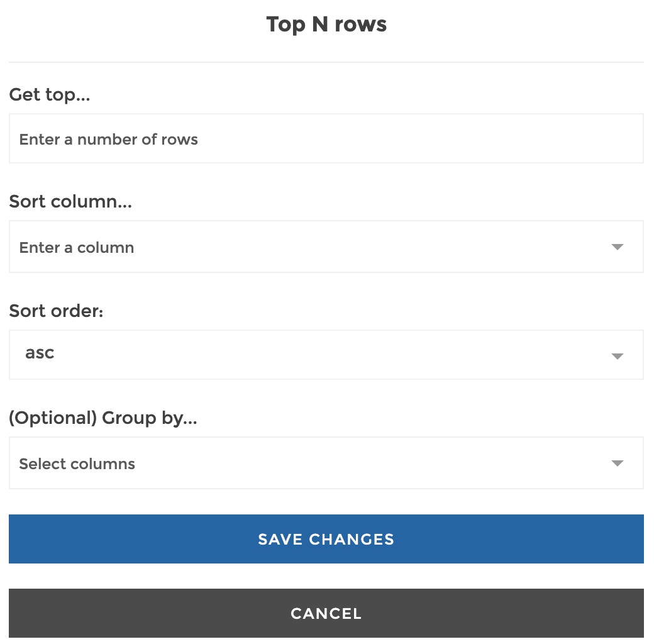Click the divider line under the title

326,62
